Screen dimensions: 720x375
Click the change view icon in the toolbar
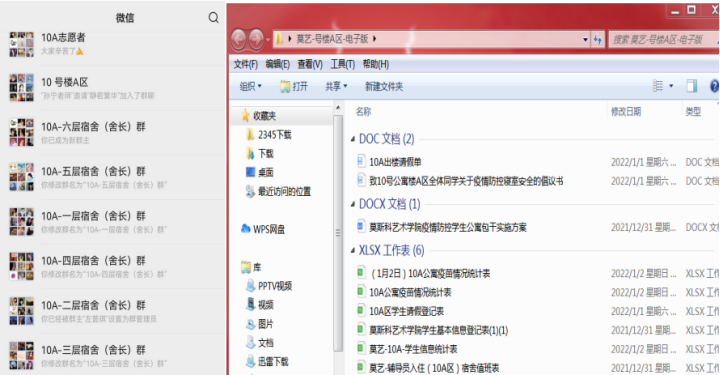pyautogui.click(x=658, y=86)
